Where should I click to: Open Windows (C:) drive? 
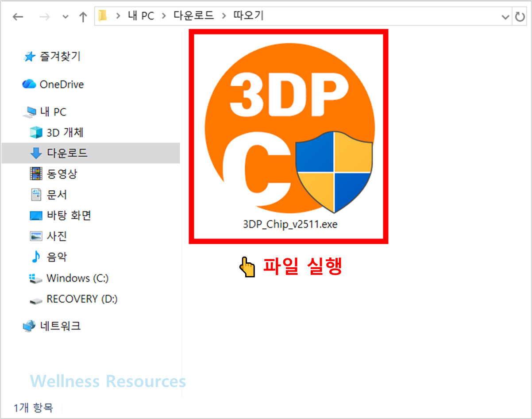pyautogui.click(x=77, y=278)
